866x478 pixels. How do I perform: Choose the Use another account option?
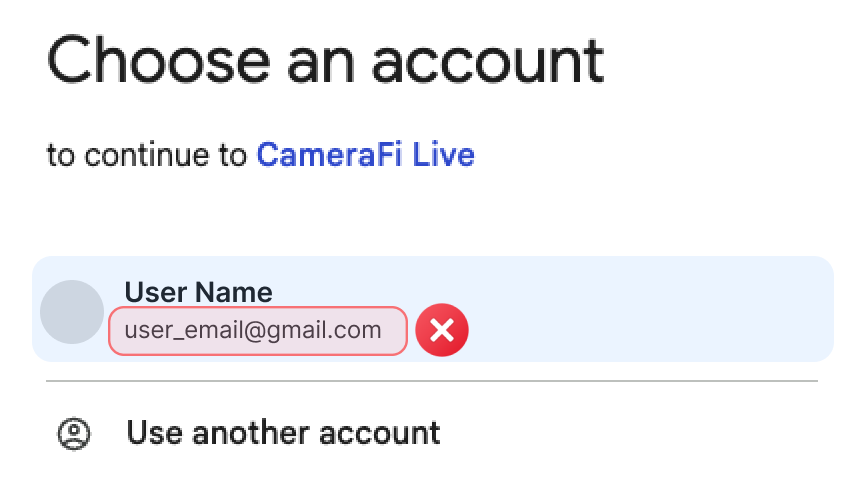(x=283, y=433)
